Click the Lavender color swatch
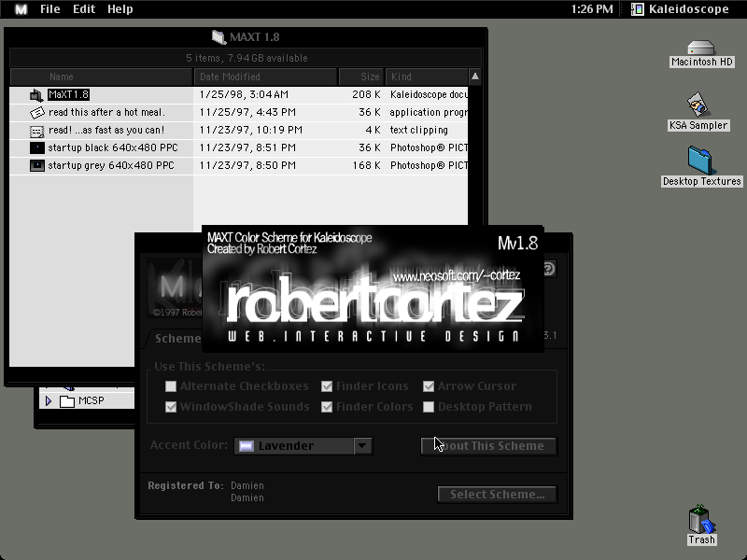747x560 pixels. pos(247,446)
